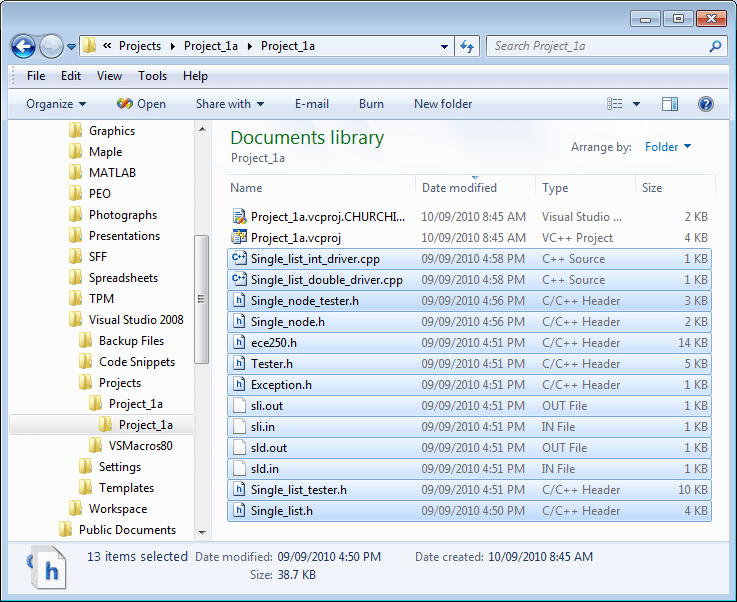Viewport: 737px width, 602px height.
Task: Click the Size 38.7 KB status value
Action: [x=296, y=575]
